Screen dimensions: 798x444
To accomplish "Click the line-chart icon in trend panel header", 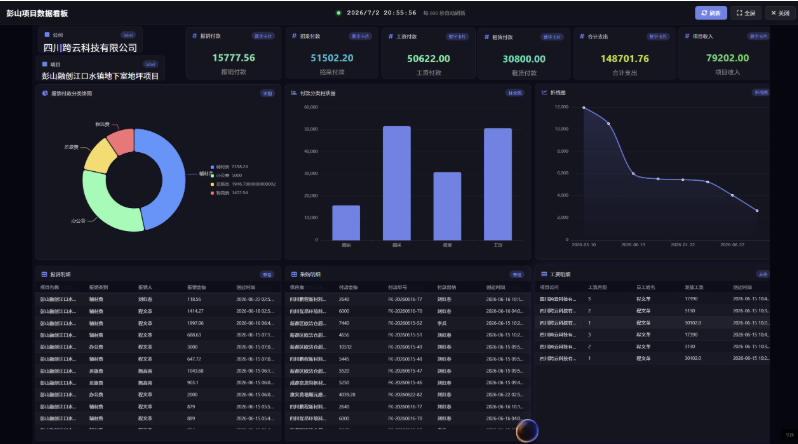I will point(544,93).
